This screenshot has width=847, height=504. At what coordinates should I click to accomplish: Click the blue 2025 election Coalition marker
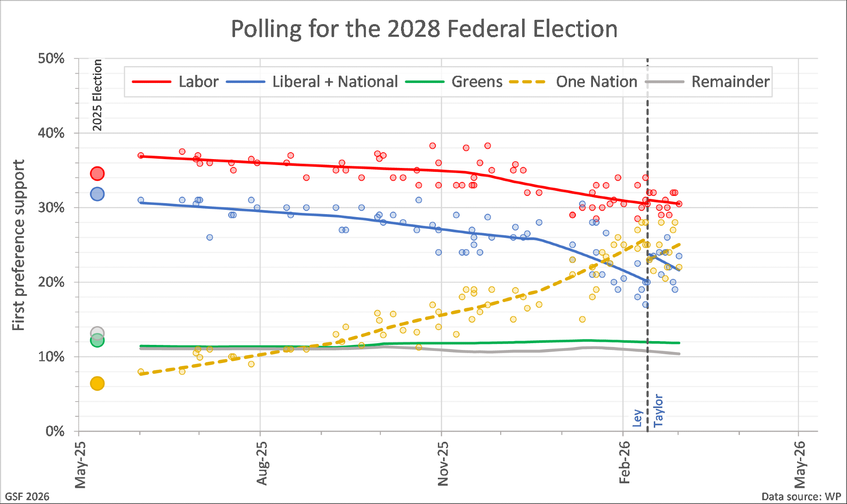click(x=97, y=194)
